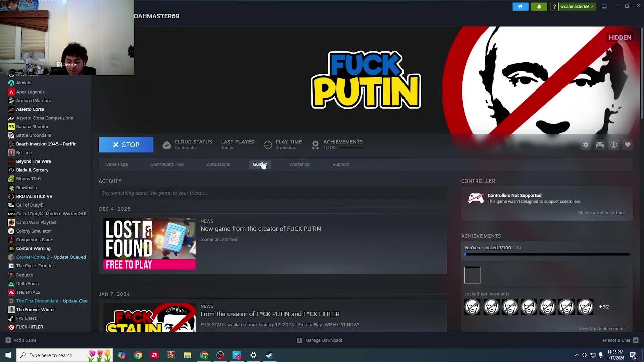Screen dimensions: 644x362
Task: Click the controllers not supported icon
Action: (475, 198)
